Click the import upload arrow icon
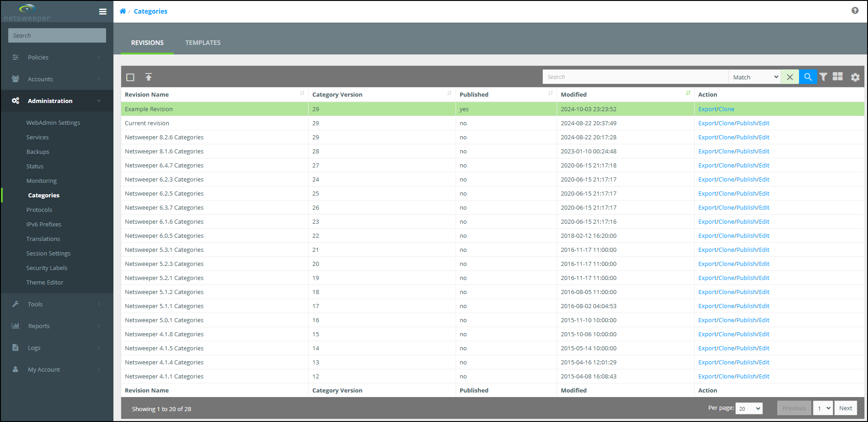Screen dimensions: 868x422 coord(148,77)
